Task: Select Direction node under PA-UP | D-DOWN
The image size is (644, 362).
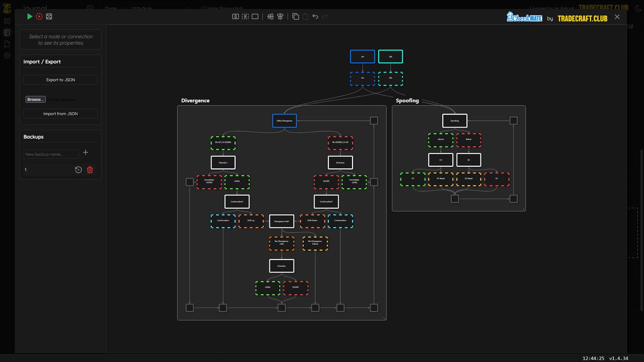Action: coord(223,162)
